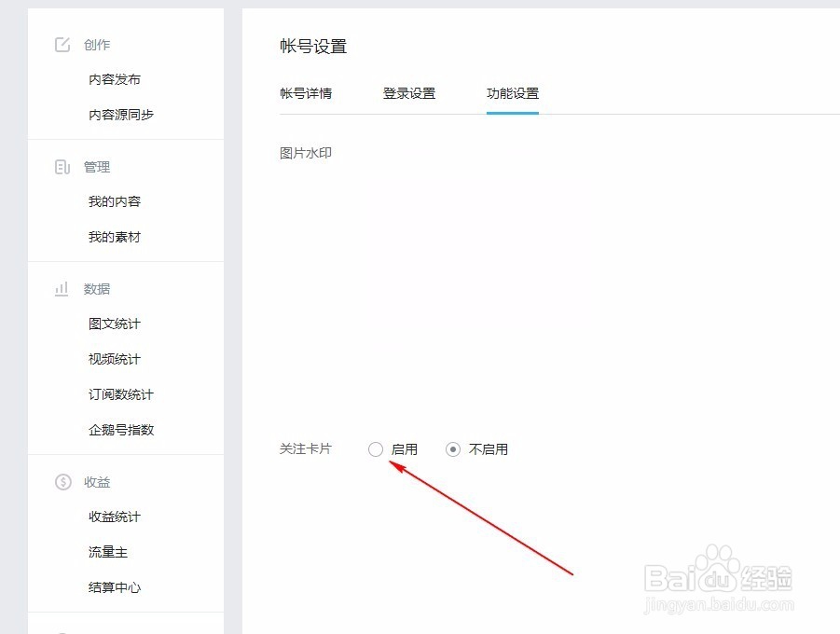This screenshot has width=840, height=634.
Task: Go to 结算中心
Action: pos(114,587)
